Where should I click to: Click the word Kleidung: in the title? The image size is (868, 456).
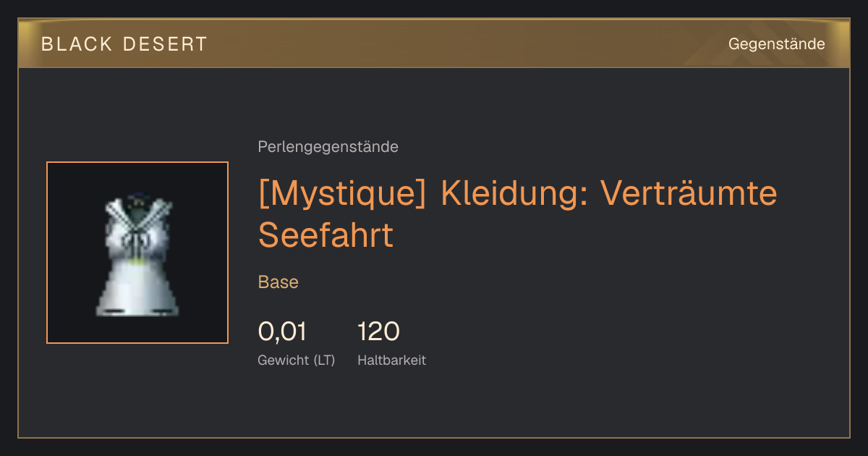tap(514, 194)
